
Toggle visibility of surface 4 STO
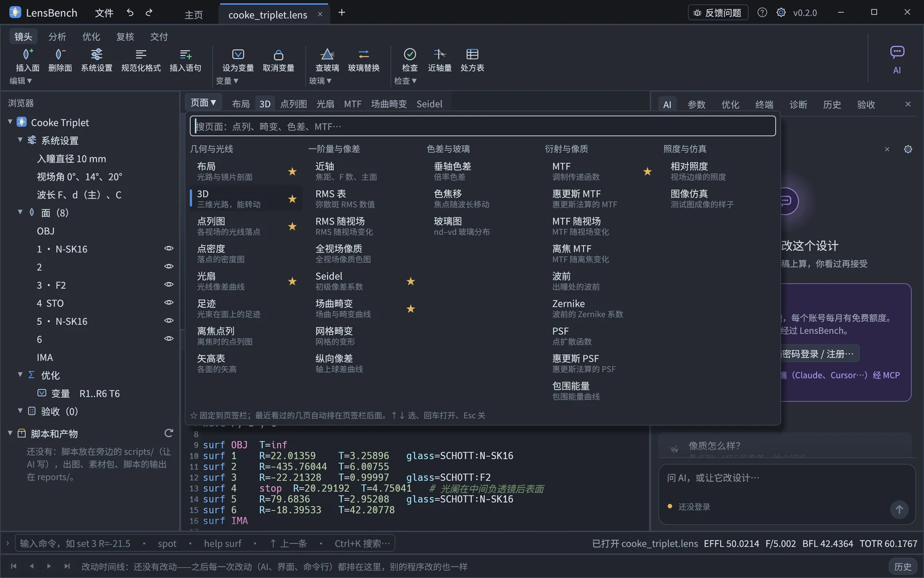[x=169, y=302]
